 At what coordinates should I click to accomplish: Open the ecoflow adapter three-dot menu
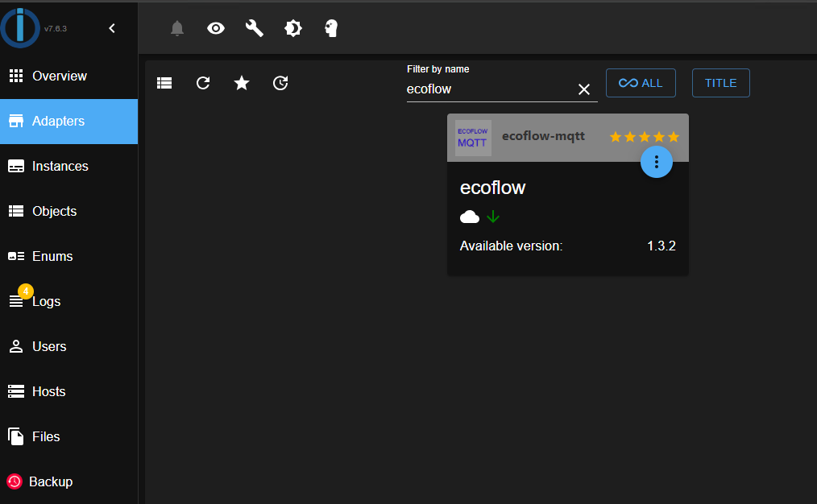[657, 162]
